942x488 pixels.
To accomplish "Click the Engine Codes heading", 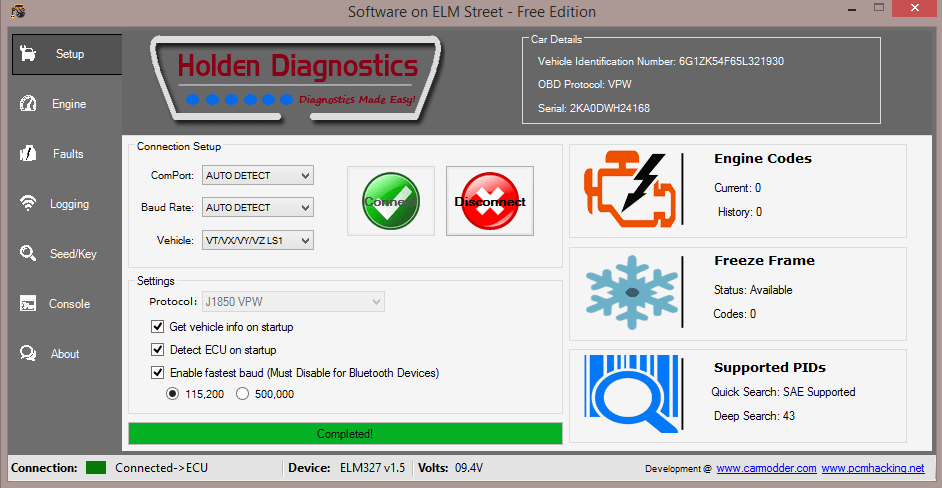I will 762,159.
